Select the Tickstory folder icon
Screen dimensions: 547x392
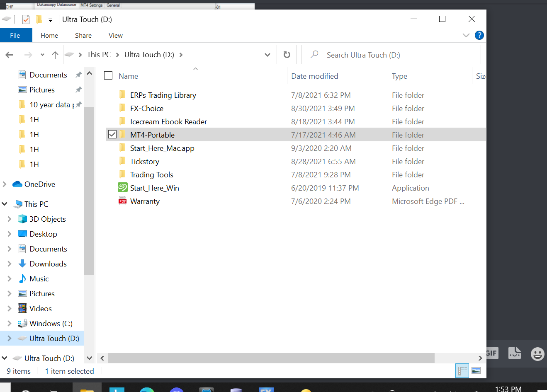click(122, 161)
